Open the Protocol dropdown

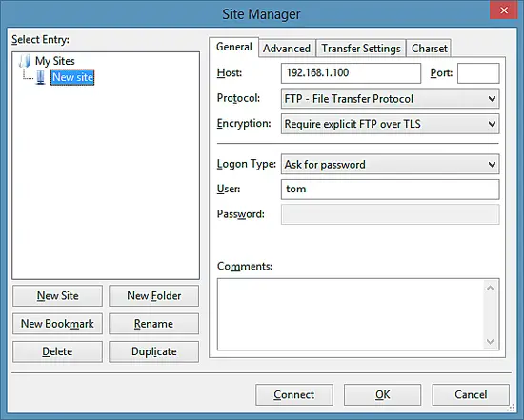tap(390, 98)
